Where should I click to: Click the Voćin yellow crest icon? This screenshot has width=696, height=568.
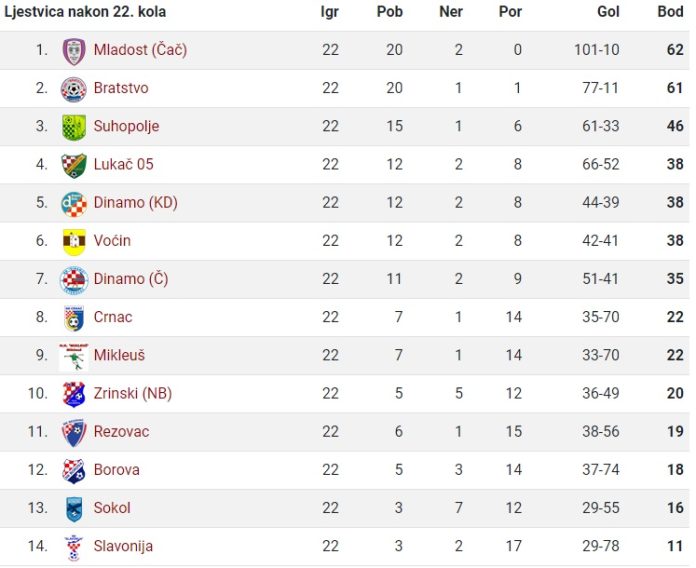tap(74, 242)
